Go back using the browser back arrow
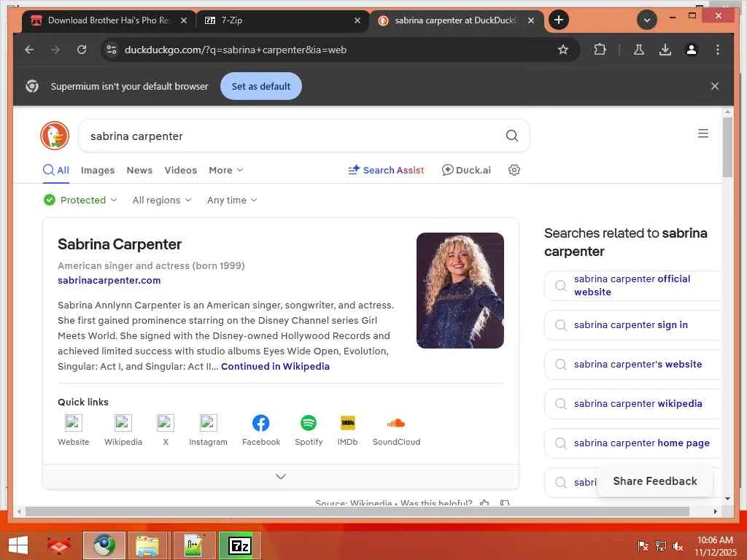The width and height of the screenshot is (747, 560). pos(29,50)
